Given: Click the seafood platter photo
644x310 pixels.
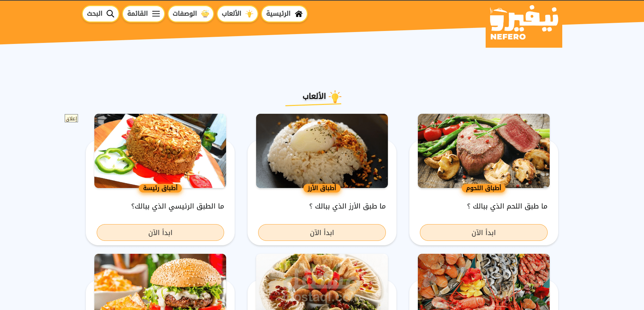Looking at the screenshot, I should click(x=484, y=282).
